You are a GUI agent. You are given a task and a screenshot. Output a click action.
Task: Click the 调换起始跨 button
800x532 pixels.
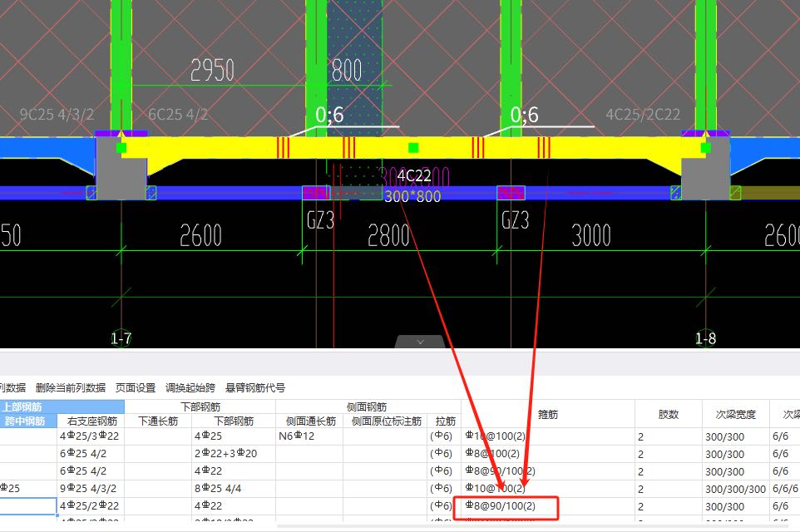(x=190, y=387)
